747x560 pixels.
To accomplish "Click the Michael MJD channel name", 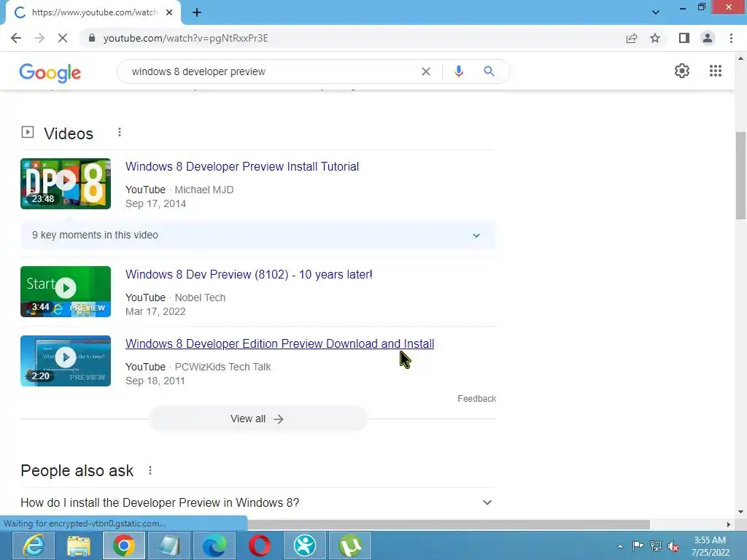I will 204,190.
